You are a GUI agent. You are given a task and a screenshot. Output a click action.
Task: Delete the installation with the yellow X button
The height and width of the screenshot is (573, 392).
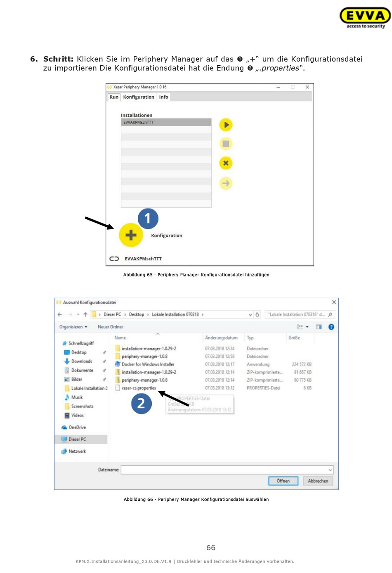click(226, 163)
